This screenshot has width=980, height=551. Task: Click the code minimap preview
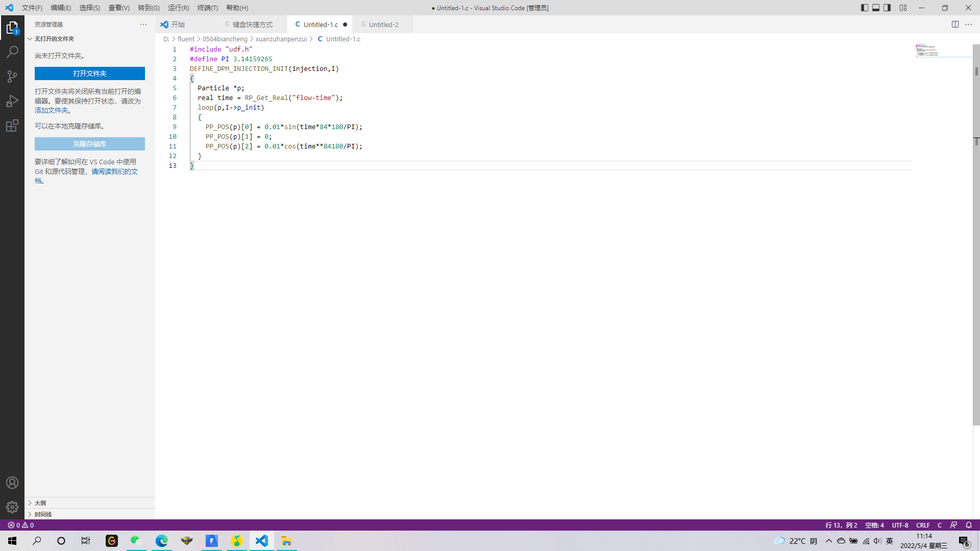click(927, 50)
